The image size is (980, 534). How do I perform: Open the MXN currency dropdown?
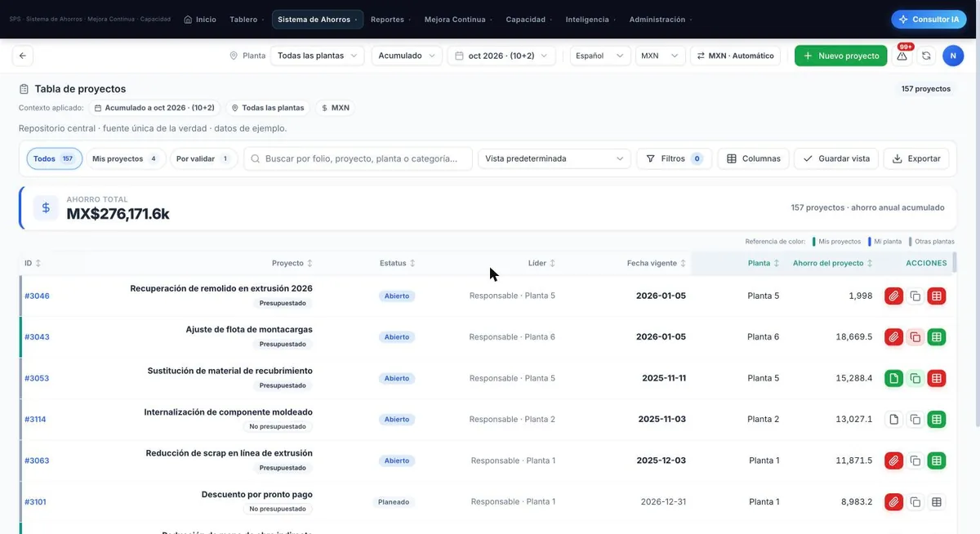661,56
